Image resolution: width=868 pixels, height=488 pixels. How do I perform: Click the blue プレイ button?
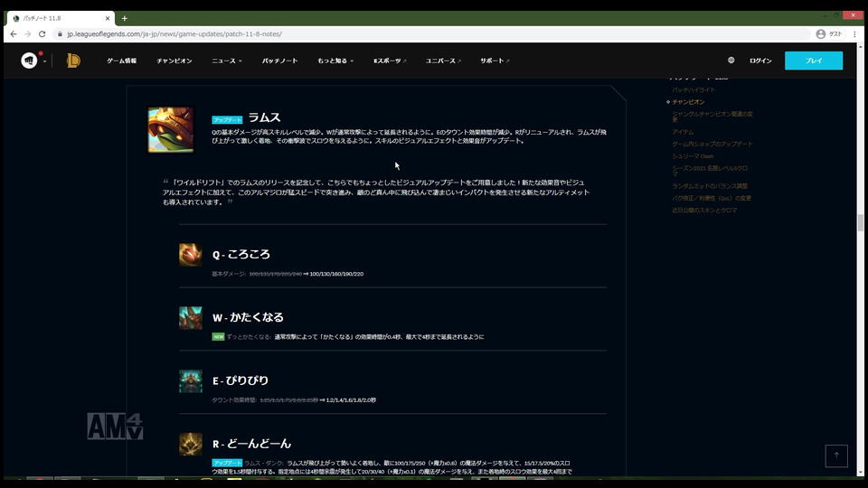814,61
